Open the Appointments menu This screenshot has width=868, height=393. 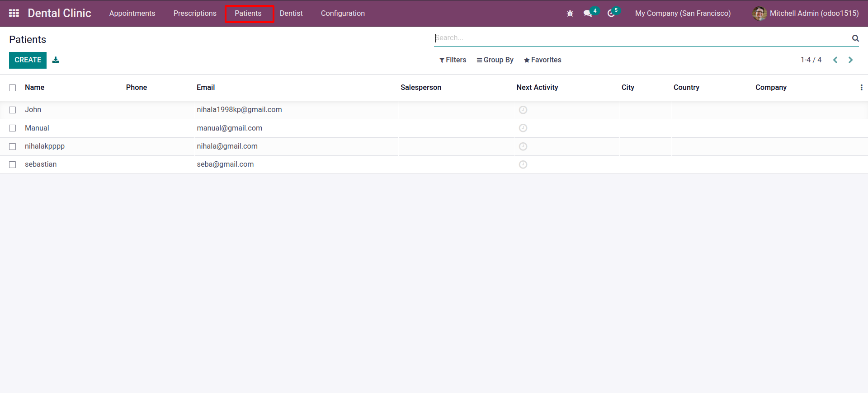pyautogui.click(x=132, y=14)
